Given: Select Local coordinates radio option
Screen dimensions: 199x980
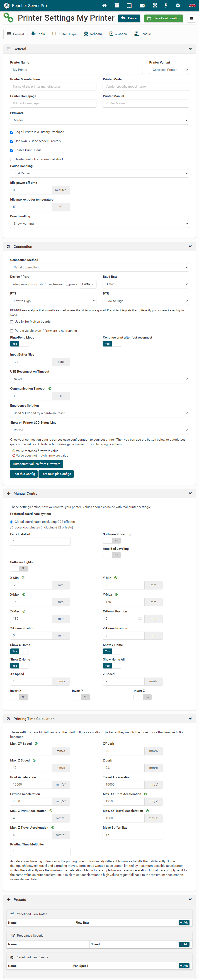Looking at the screenshot, I should pyautogui.click(x=12, y=528).
